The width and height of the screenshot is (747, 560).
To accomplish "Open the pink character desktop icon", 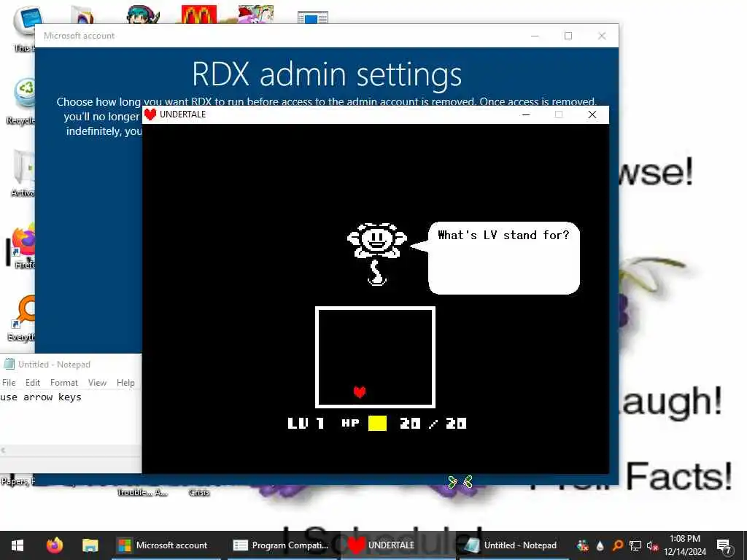I will pos(256,15).
